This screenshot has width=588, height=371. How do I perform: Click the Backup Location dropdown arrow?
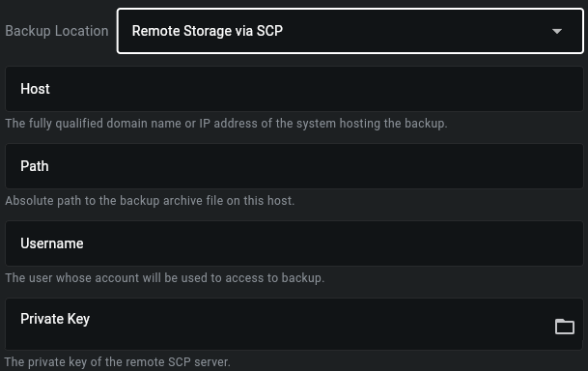[x=557, y=31]
